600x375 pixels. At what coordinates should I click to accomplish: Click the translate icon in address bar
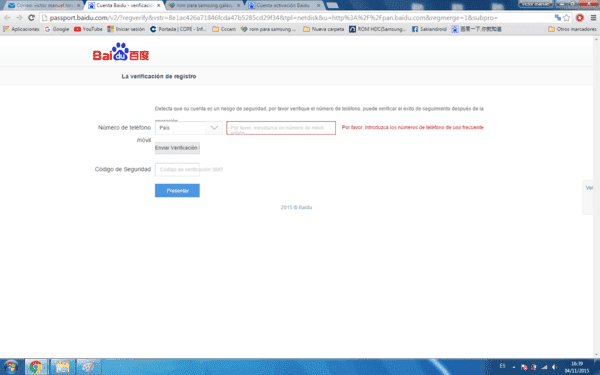[x=558, y=18]
